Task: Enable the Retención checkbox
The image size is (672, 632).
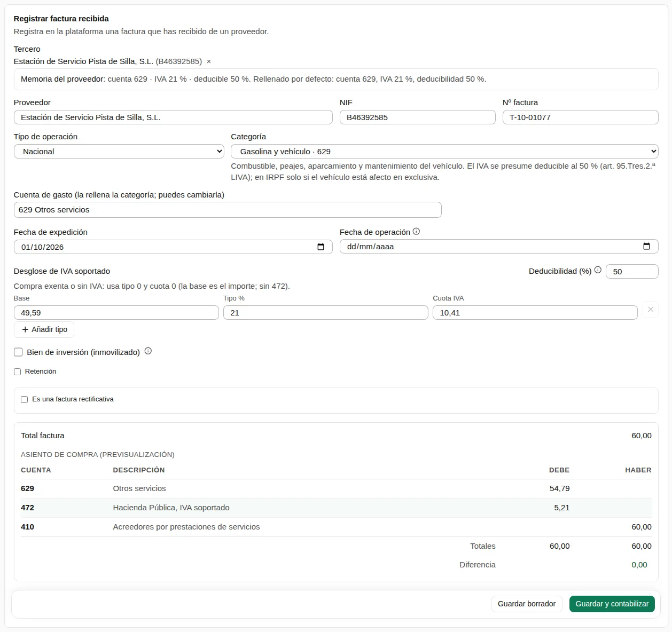Action: coord(18,372)
